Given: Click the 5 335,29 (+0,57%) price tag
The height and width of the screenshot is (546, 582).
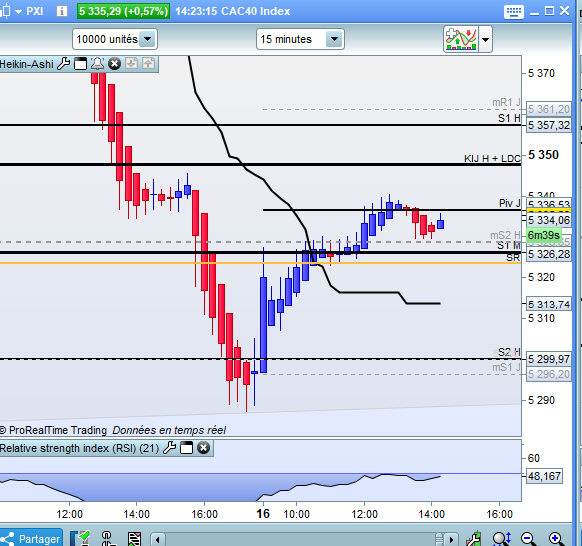Looking at the screenshot, I should pos(123,11).
